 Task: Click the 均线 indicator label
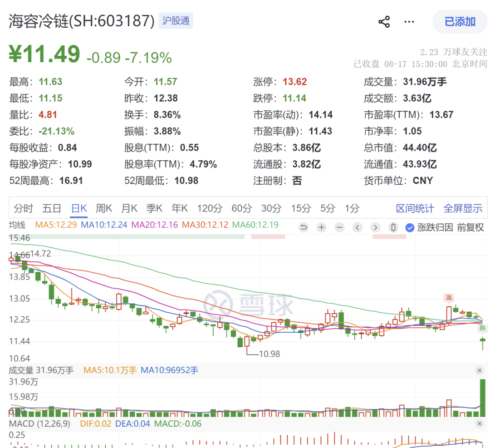click(17, 225)
